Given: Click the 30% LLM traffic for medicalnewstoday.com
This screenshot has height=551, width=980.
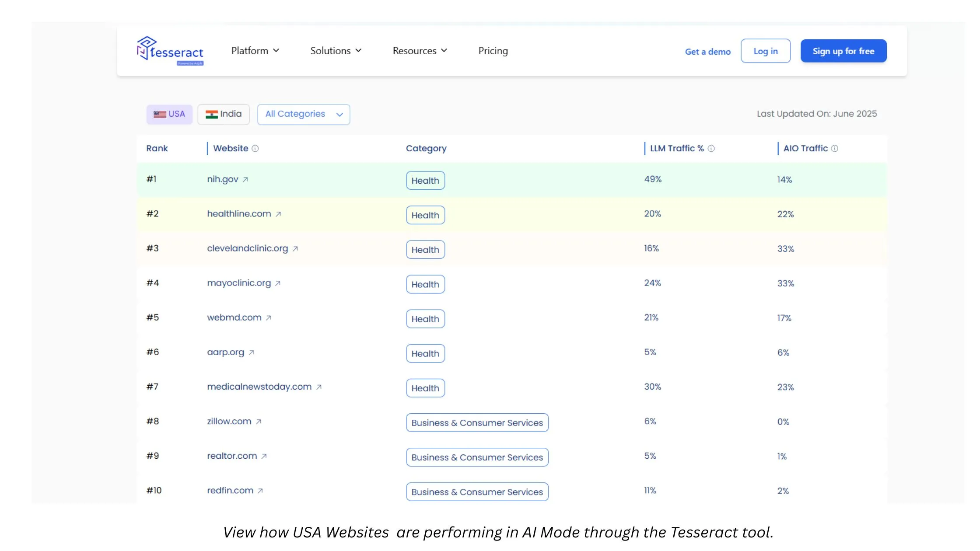Looking at the screenshot, I should point(652,387).
